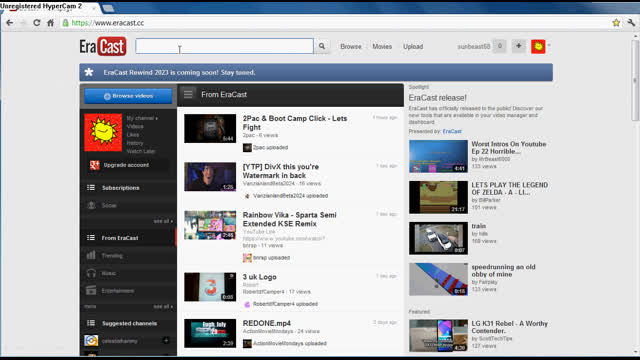The height and width of the screenshot is (360, 640).
Task: Open the train video thumbnail
Action: 438,238
